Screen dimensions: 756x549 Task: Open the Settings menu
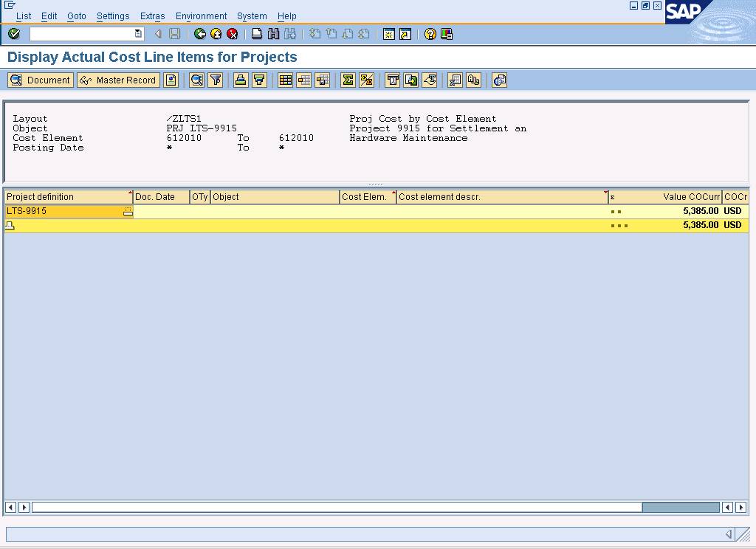[x=113, y=16]
